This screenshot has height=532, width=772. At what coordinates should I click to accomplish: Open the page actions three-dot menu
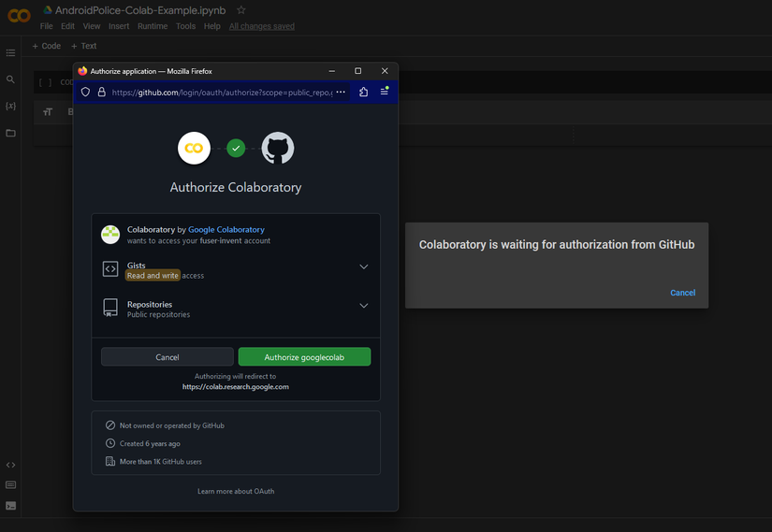pyautogui.click(x=341, y=93)
